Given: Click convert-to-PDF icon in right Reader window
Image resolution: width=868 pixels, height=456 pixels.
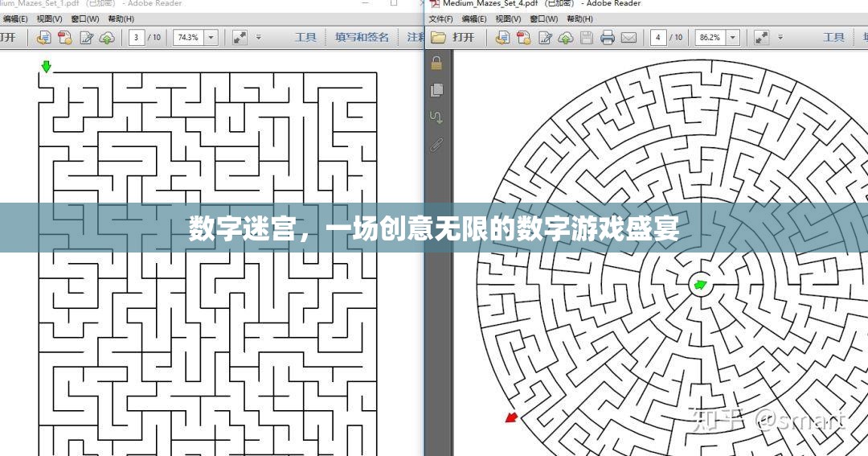Looking at the screenshot, I should coord(502,38).
